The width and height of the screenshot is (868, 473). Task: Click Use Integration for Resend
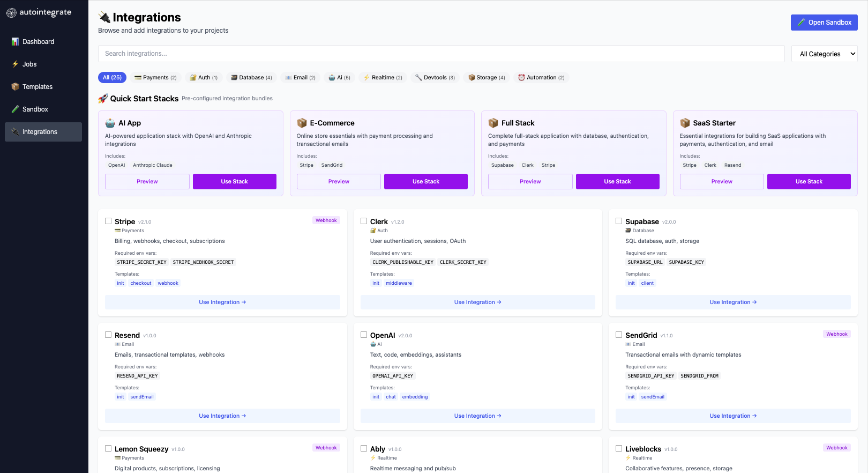click(222, 416)
